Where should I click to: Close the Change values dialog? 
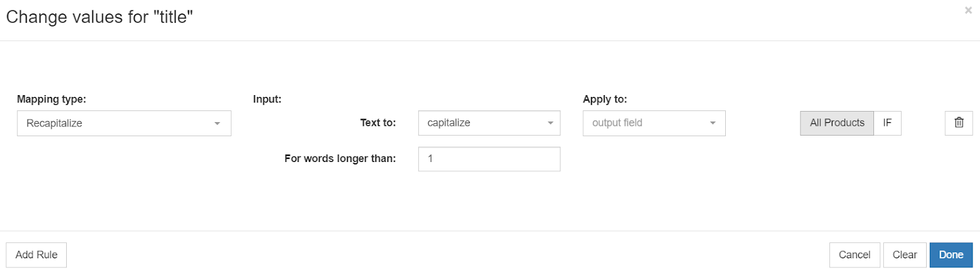[968, 10]
